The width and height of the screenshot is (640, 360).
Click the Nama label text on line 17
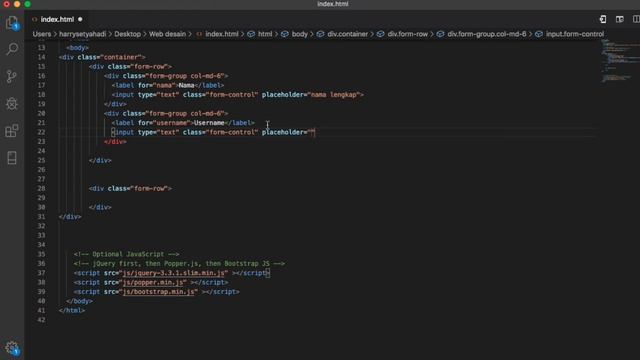pos(186,85)
